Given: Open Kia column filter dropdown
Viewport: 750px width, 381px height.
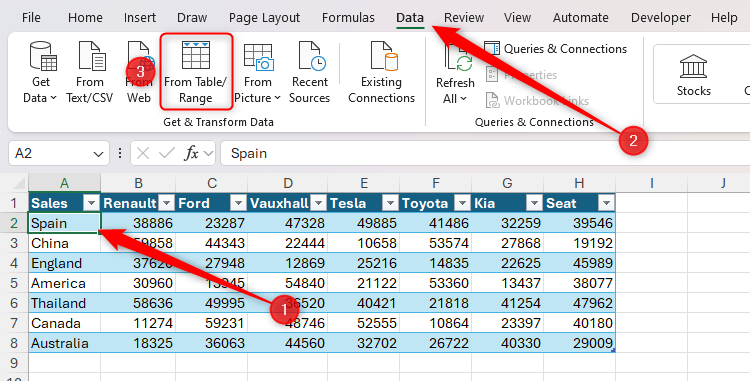Looking at the screenshot, I should pos(534,203).
